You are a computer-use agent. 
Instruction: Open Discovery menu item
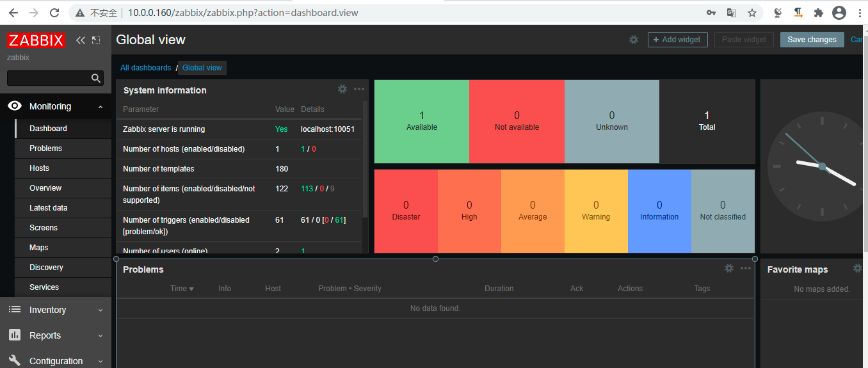click(63, 268)
